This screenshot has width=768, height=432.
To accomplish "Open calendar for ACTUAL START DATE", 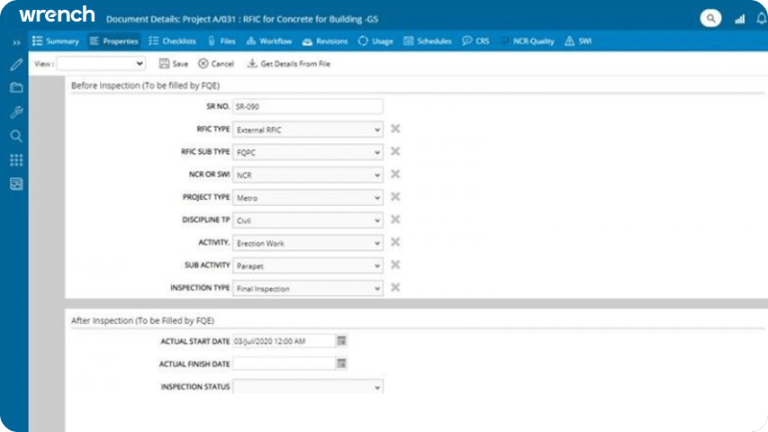I will [x=341, y=340].
